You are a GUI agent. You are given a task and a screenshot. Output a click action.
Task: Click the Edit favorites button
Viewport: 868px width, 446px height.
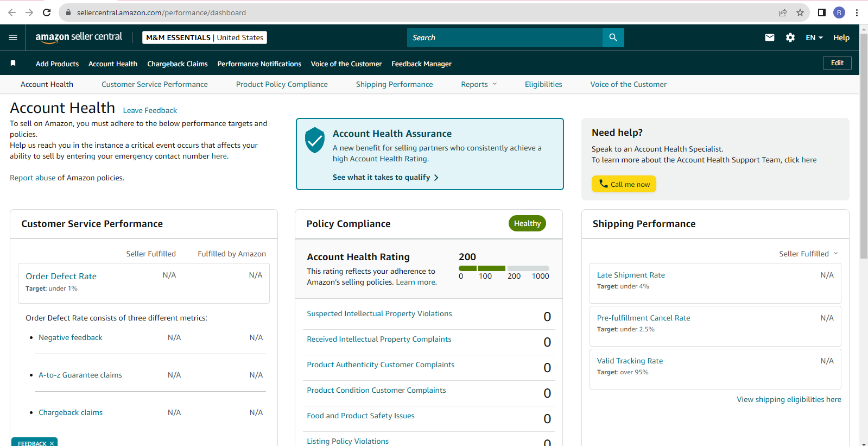pyautogui.click(x=837, y=63)
